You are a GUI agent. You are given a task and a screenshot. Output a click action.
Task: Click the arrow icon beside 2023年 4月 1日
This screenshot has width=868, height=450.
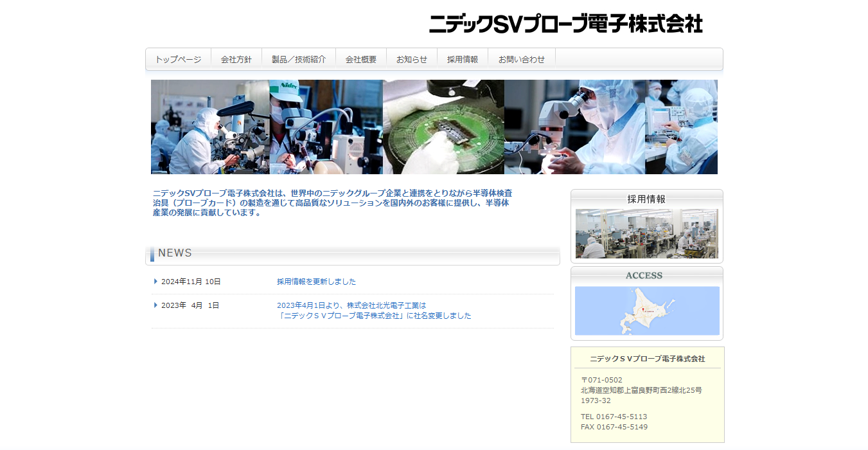point(155,305)
